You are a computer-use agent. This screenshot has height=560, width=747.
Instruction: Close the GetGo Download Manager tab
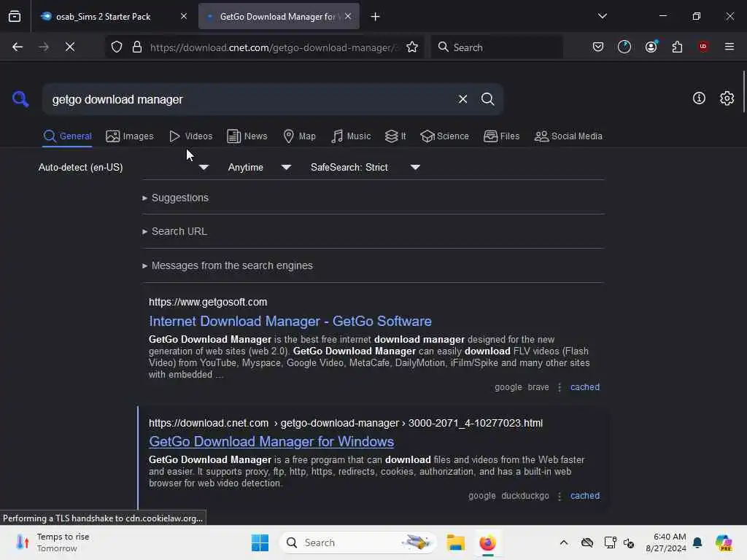pyautogui.click(x=348, y=16)
